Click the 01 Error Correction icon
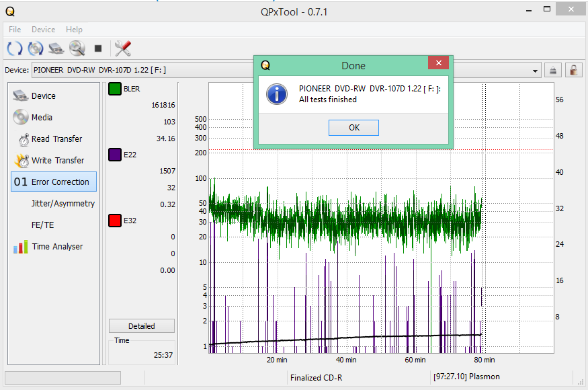588x390 pixels. coord(21,182)
